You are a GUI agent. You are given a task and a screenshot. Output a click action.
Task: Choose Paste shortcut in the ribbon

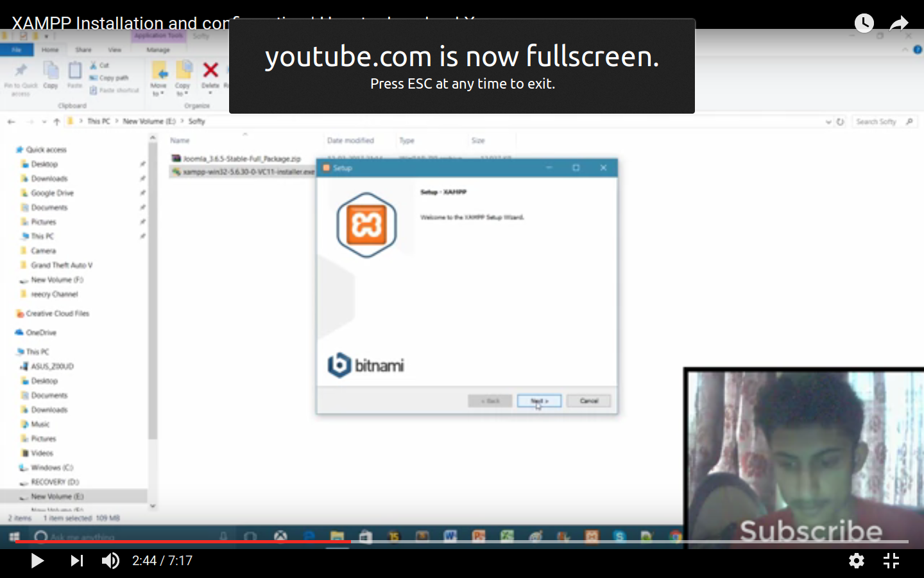click(x=114, y=91)
